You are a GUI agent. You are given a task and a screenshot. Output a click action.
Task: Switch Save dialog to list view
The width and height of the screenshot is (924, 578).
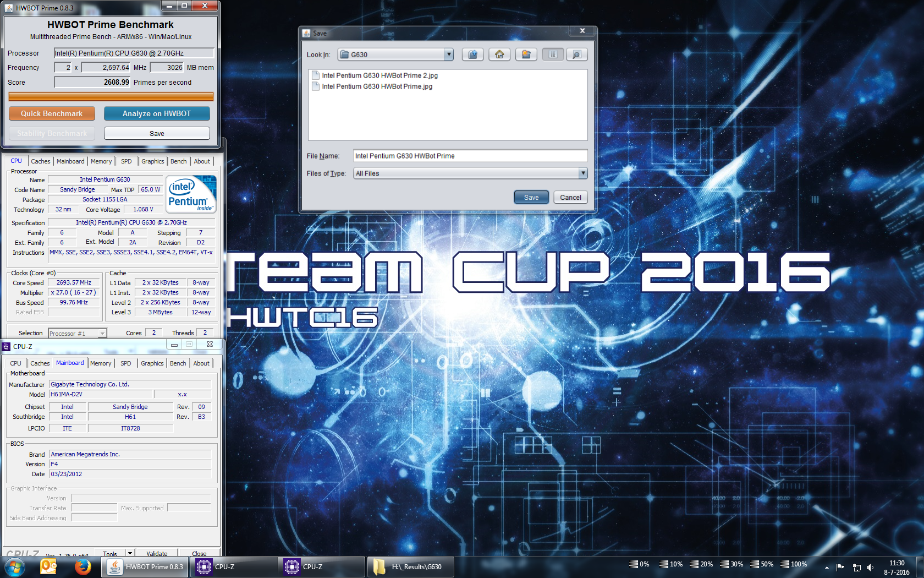(x=553, y=54)
